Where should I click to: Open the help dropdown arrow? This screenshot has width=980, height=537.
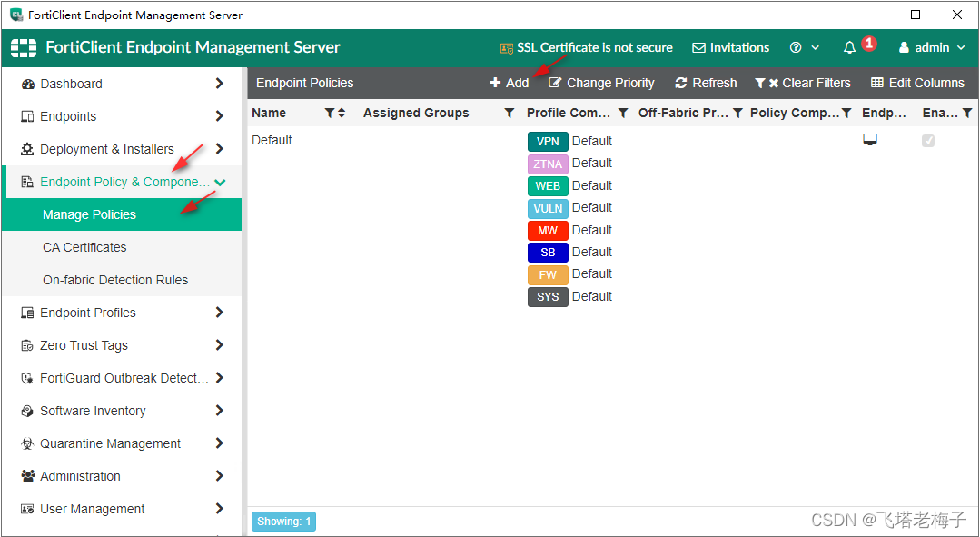pos(815,47)
